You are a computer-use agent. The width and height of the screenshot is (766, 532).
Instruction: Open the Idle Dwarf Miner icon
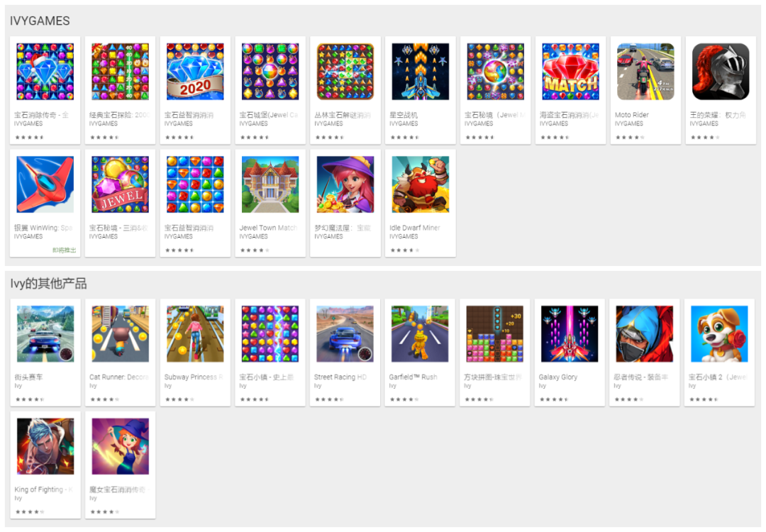tap(420, 184)
